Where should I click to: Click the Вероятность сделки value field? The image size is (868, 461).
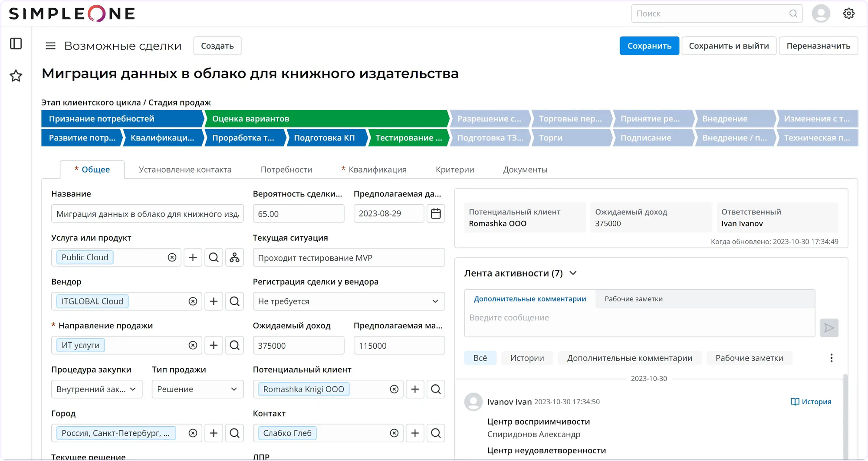tap(299, 214)
